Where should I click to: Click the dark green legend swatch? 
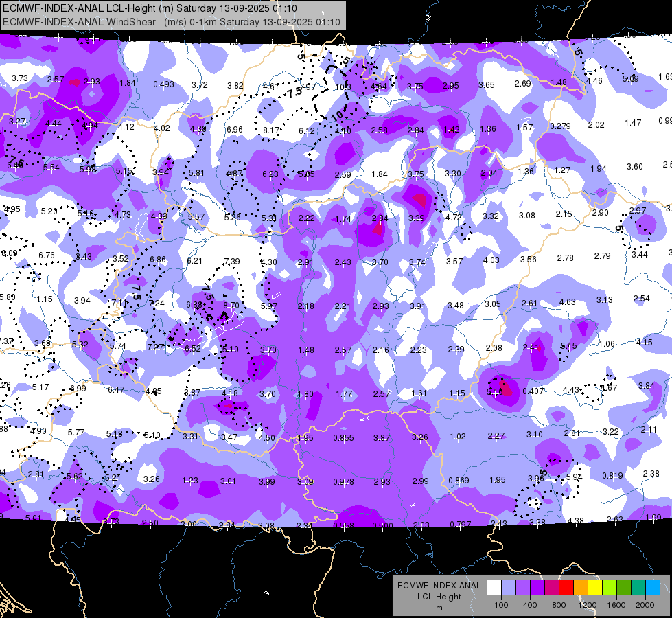coord(624,588)
